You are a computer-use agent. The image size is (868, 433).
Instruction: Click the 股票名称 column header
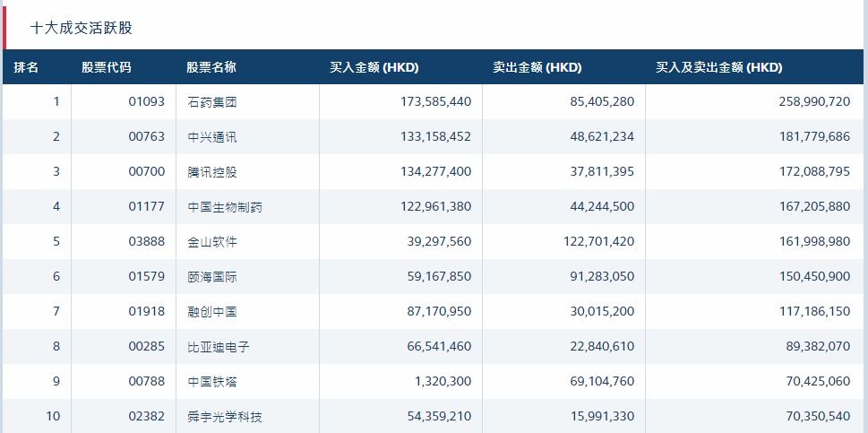pyautogui.click(x=211, y=67)
